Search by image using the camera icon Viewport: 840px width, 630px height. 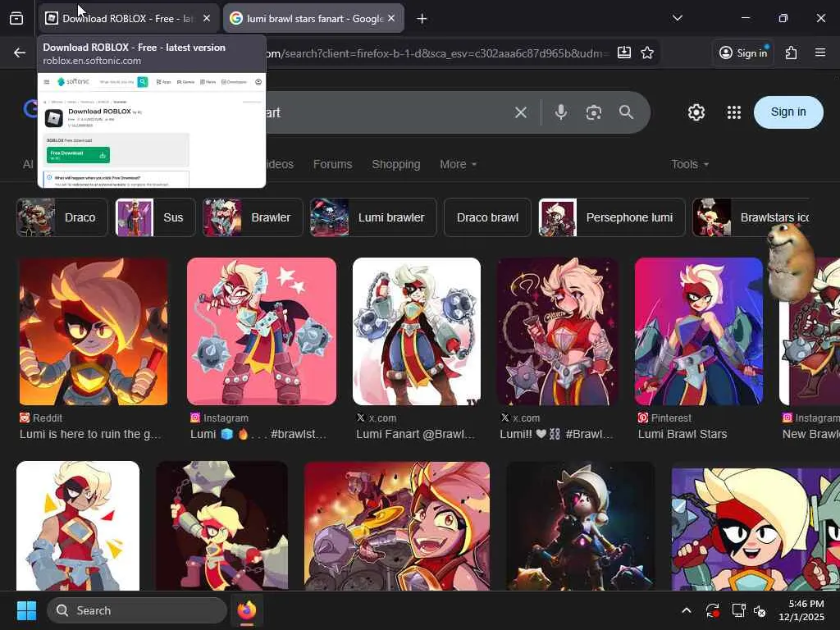[x=594, y=112]
